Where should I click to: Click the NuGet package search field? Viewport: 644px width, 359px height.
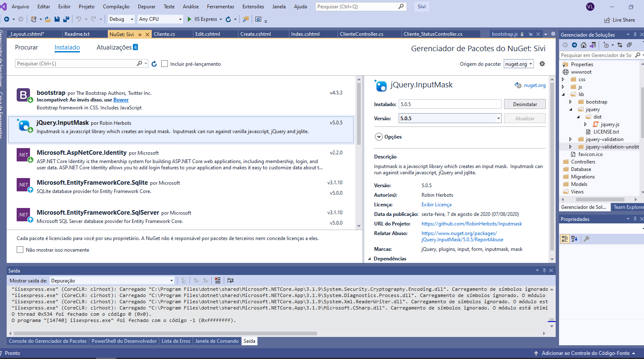(81, 64)
